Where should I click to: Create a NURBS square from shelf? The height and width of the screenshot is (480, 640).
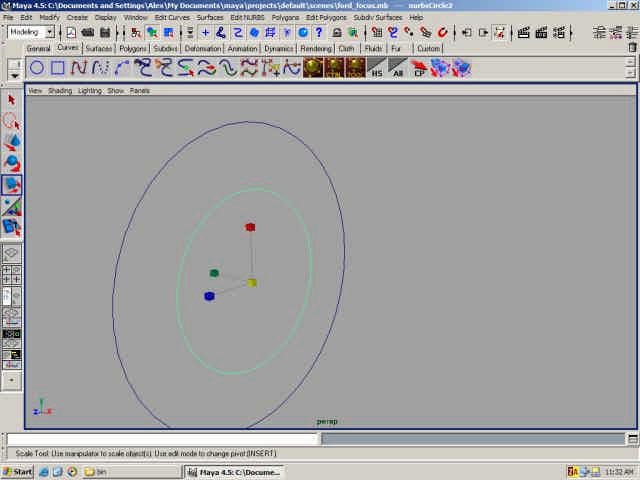pos(58,68)
